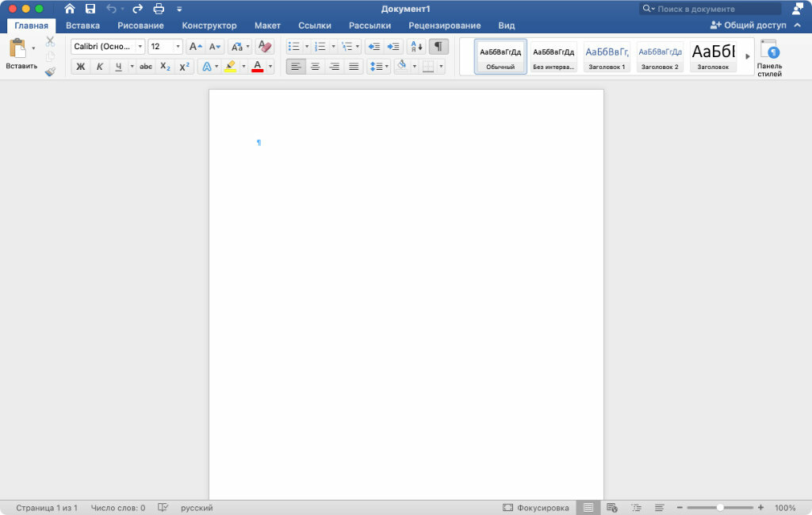The image size is (812, 515).
Task: Save the document with the floppy disk icon
Action: point(90,9)
